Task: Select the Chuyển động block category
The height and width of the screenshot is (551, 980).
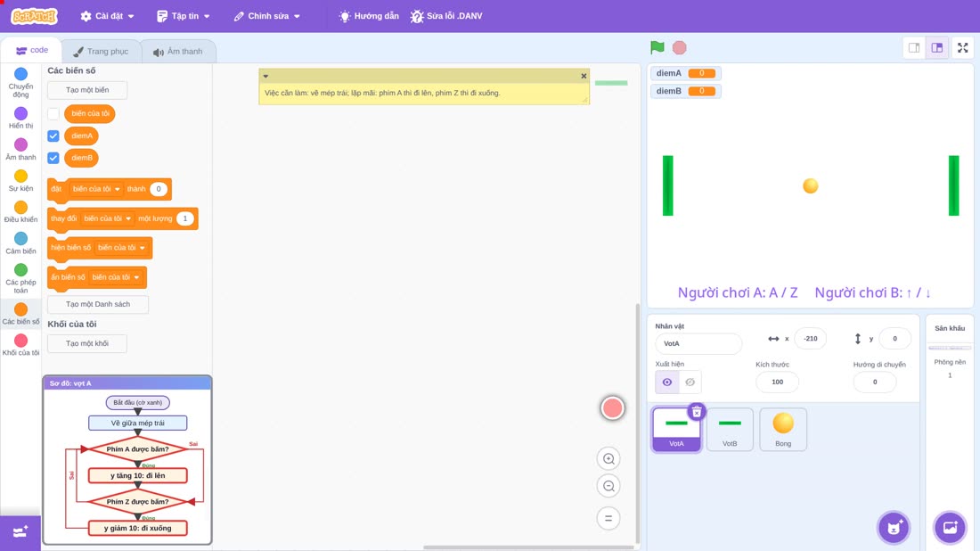Action: [20, 83]
